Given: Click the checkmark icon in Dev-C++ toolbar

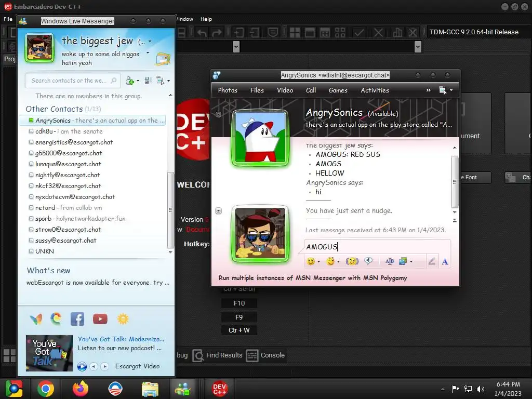Looking at the screenshot, I should pyautogui.click(x=359, y=33).
